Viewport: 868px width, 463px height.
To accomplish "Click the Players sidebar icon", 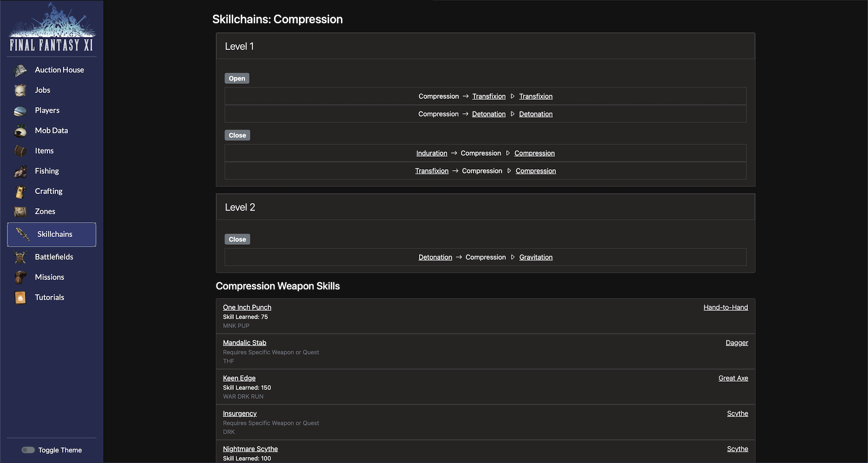I will tap(20, 111).
